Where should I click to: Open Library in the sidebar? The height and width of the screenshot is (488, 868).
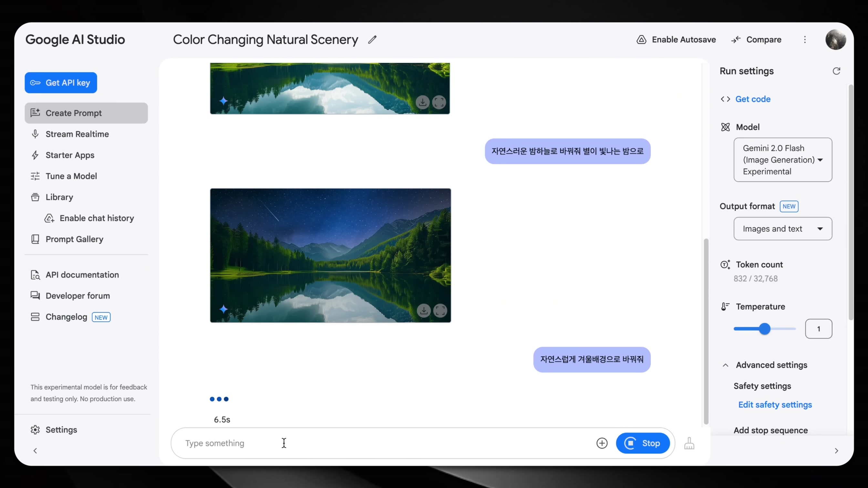point(86,197)
